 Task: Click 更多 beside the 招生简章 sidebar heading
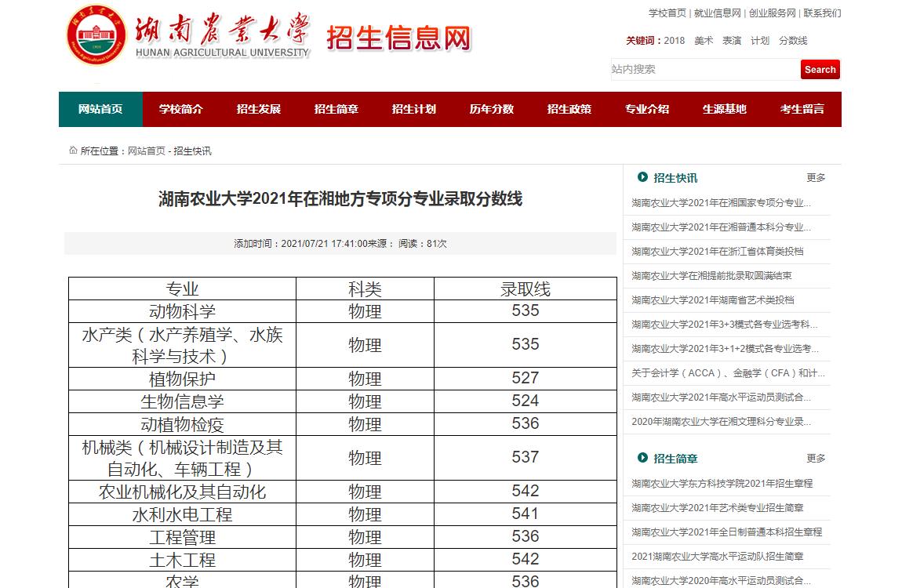816,458
